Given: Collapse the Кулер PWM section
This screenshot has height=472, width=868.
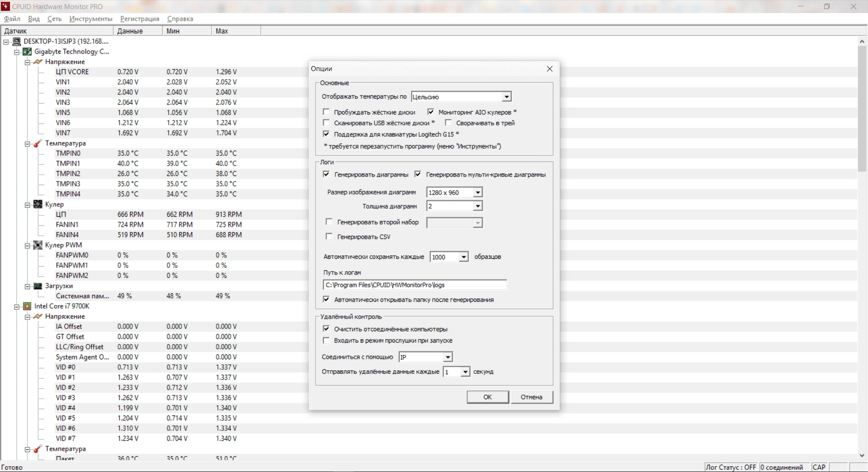Looking at the screenshot, I should (x=28, y=245).
